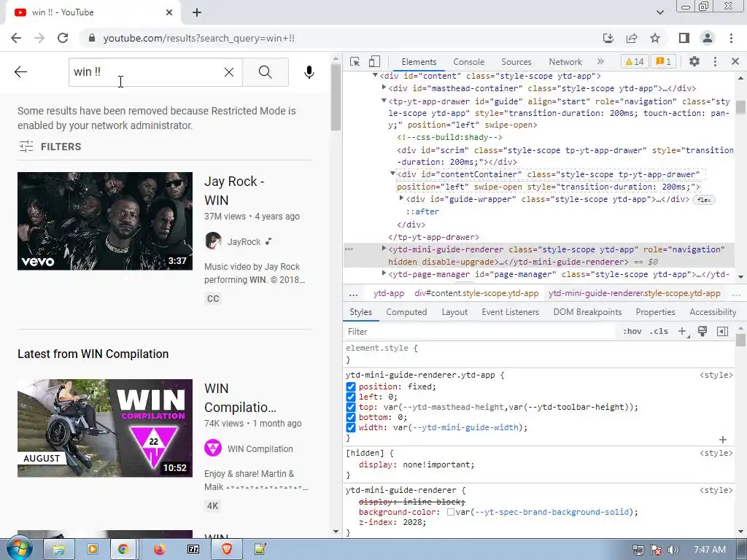Bookmark this page with star icon
Viewport: 747px width, 560px height.
point(655,38)
